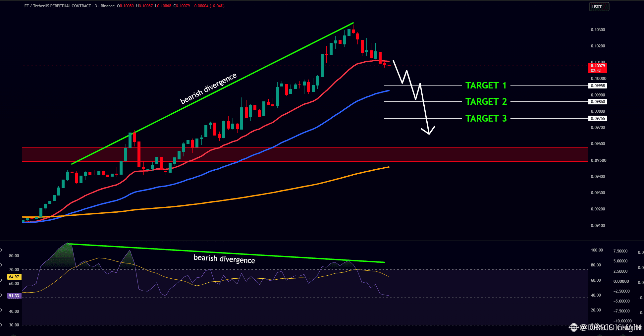Viewport: 644px width, 336px height.
Task: Click the 7.50000 scale value
Action: (620, 251)
